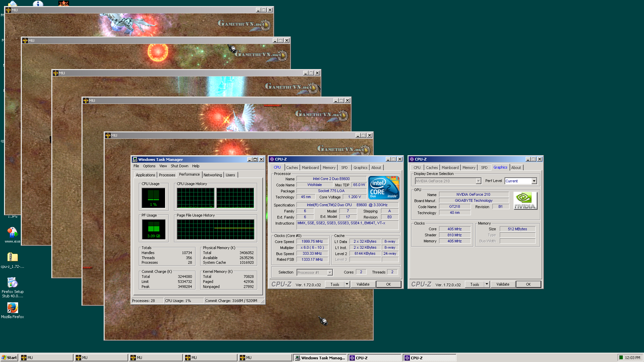The image size is (644, 362).
Task: Click the CPU-Z graphics window title icon
Action: [412, 159]
